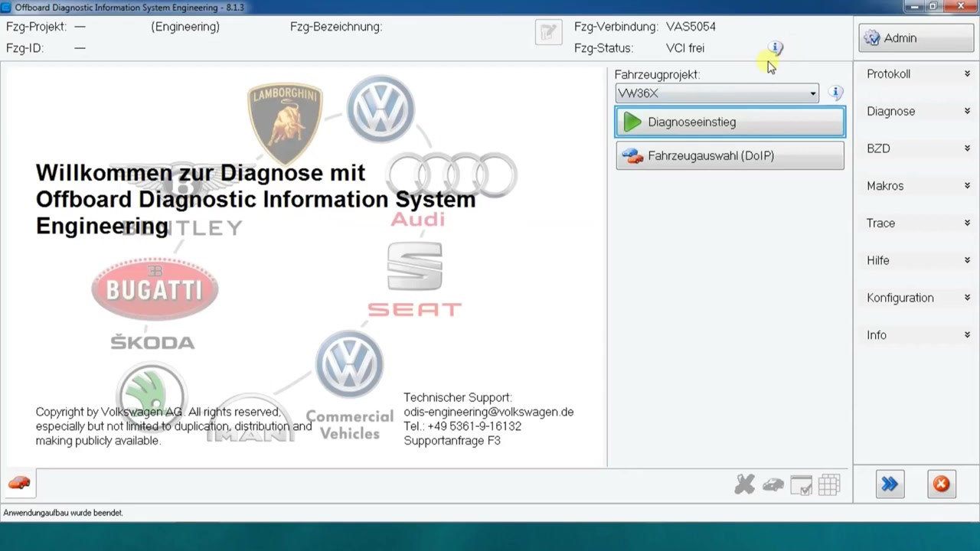Click the ODIS app icon in title bar
Screen dimensions: 980x551
[6, 7]
